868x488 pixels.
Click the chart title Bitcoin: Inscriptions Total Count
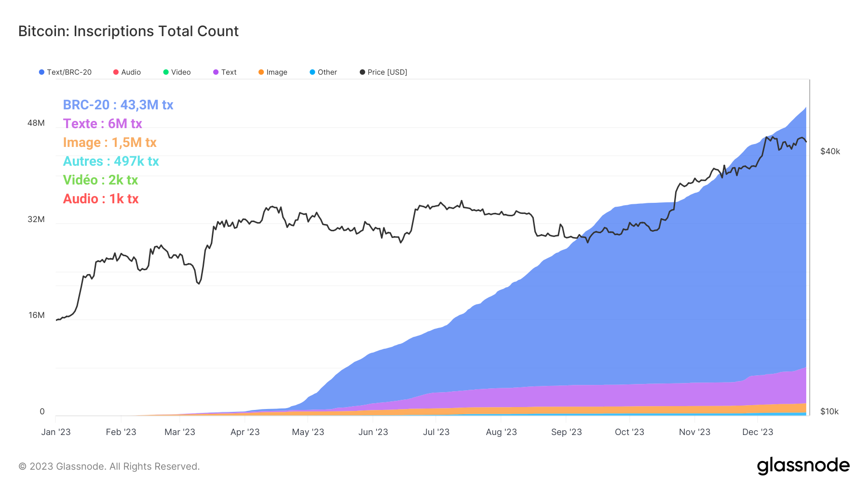(x=128, y=31)
